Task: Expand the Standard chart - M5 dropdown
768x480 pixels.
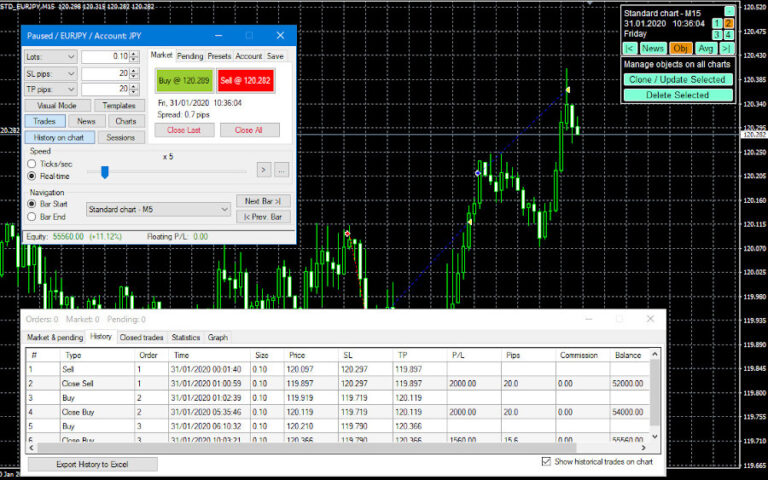Action: coord(158,210)
